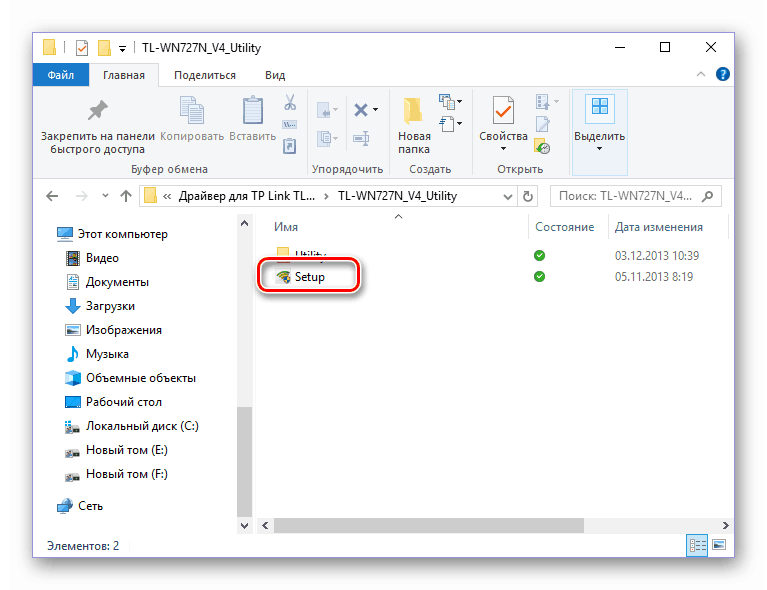
Task: Open the Поделиться tab
Action: point(205,75)
